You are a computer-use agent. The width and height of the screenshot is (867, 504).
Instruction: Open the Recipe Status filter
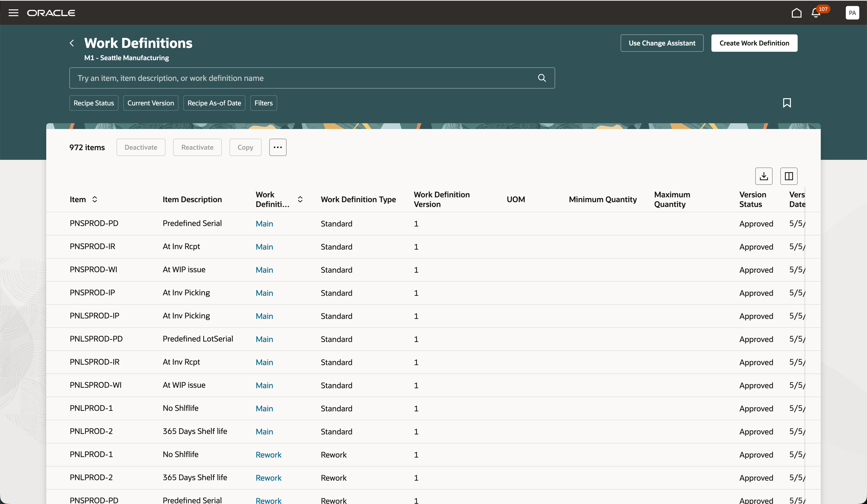pos(93,103)
